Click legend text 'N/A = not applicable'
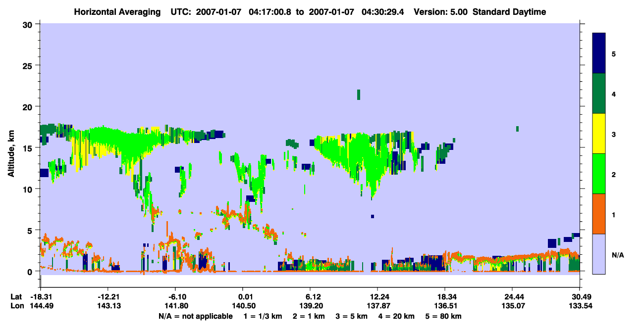Screen dimensions: 644x330 (195, 316)
